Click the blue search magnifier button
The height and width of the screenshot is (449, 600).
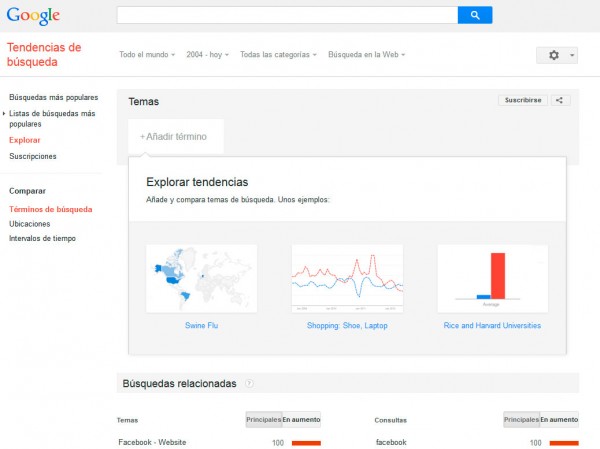click(x=475, y=15)
